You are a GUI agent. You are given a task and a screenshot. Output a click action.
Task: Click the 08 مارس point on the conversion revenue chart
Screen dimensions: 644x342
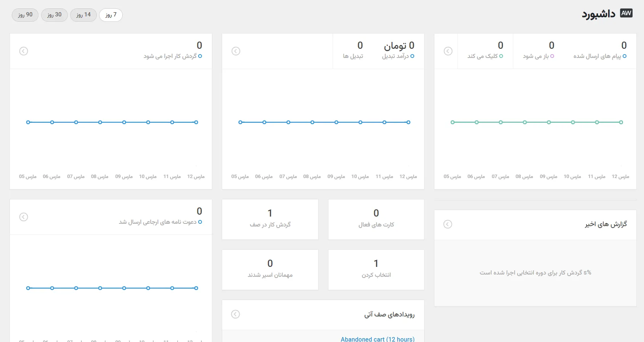click(x=312, y=122)
